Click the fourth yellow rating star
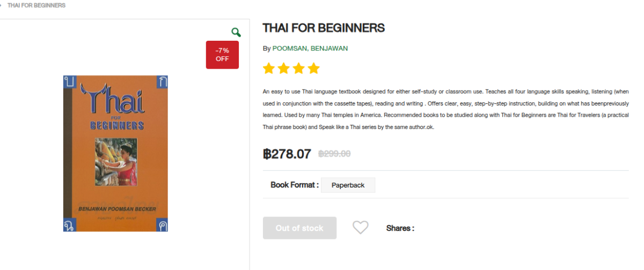644x270 pixels. (314, 69)
